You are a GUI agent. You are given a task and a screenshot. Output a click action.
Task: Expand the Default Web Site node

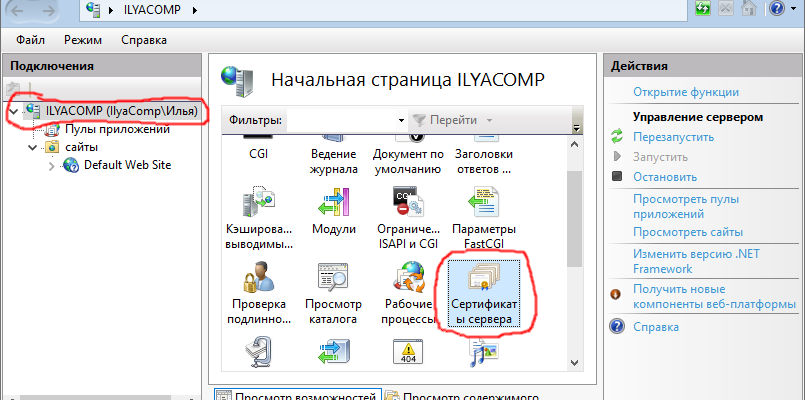(51, 166)
